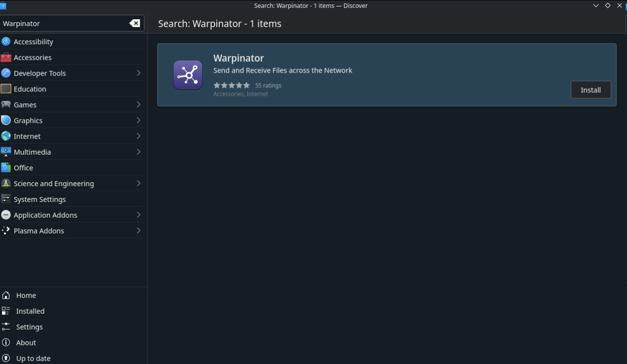Image resolution: width=627 pixels, height=364 pixels.
Task: Clear the search field with backspace icon
Action: click(x=134, y=24)
